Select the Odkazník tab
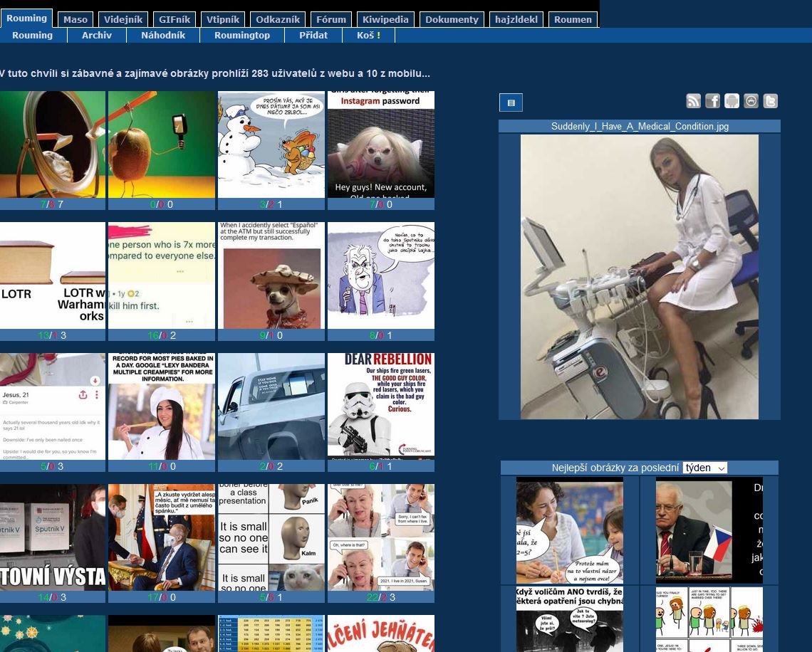The height and width of the screenshot is (652, 812). [278, 20]
